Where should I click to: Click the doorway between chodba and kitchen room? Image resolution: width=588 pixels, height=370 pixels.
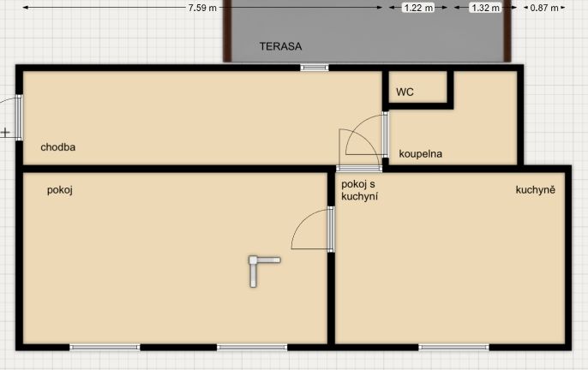tap(359, 169)
